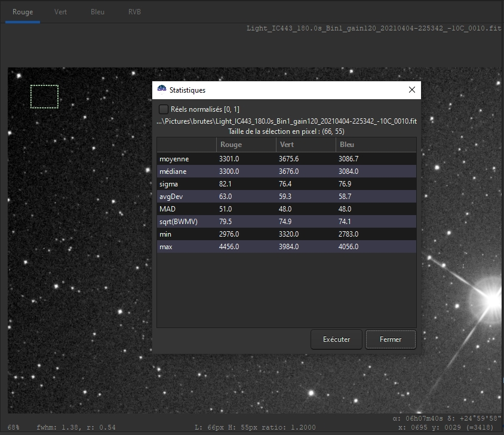The width and height of the screenshot is (504, 435).
Task: Click the bright diffraction-spiked star in the image
Action: tap(493, 301)
